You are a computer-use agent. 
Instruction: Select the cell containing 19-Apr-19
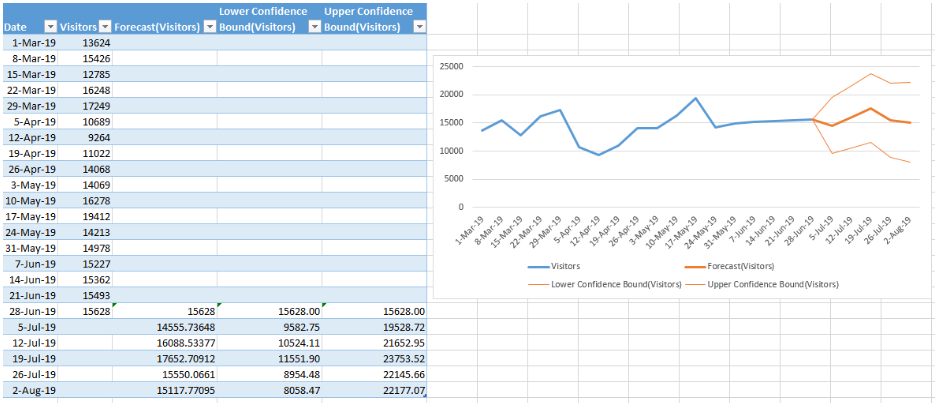(29, 153)
